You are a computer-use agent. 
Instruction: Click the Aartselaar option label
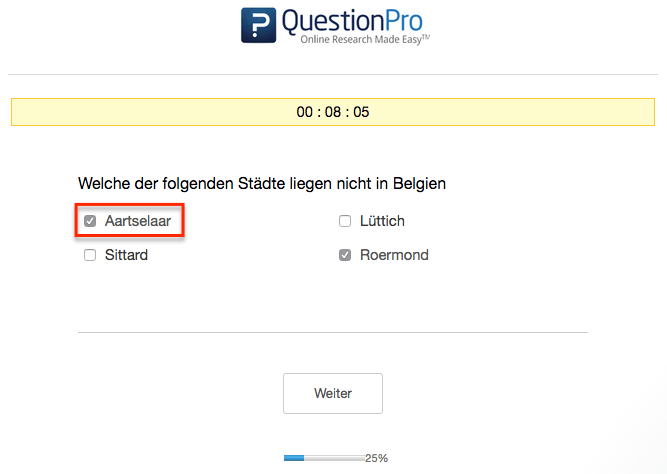point(138,221)
